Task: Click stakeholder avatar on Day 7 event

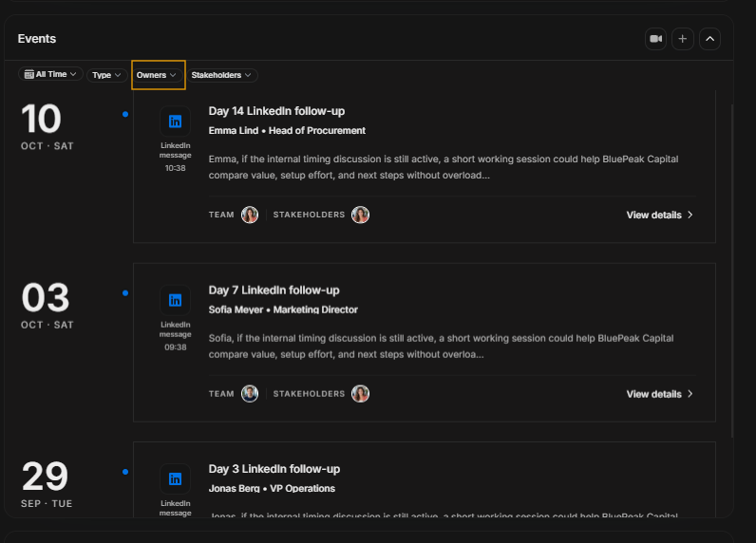Action: click(x=360, y=394)
